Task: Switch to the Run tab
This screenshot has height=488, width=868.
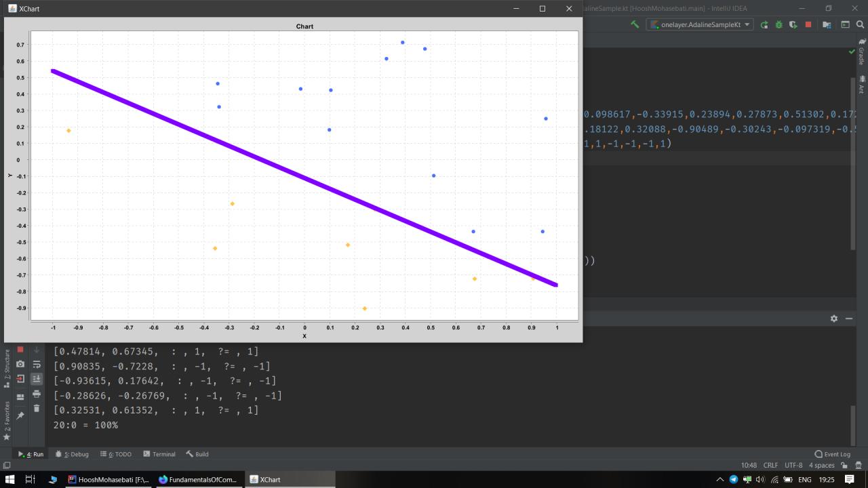Action: point(31,454)
